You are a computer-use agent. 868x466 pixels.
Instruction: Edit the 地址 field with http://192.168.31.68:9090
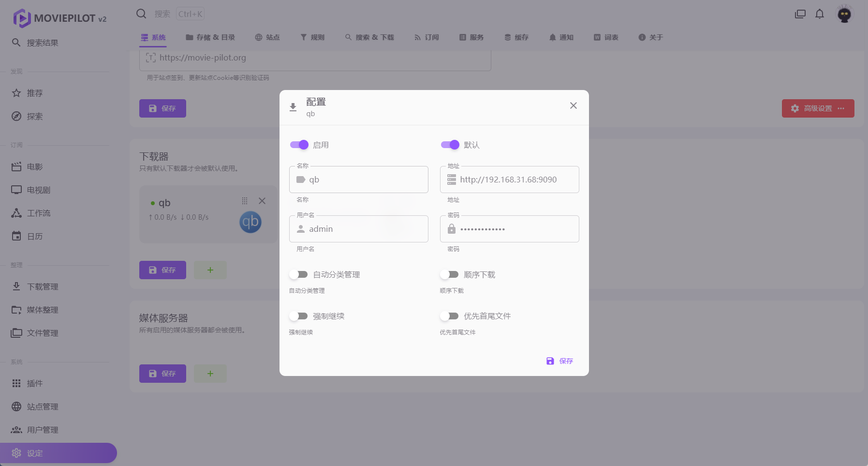[510, 180]
